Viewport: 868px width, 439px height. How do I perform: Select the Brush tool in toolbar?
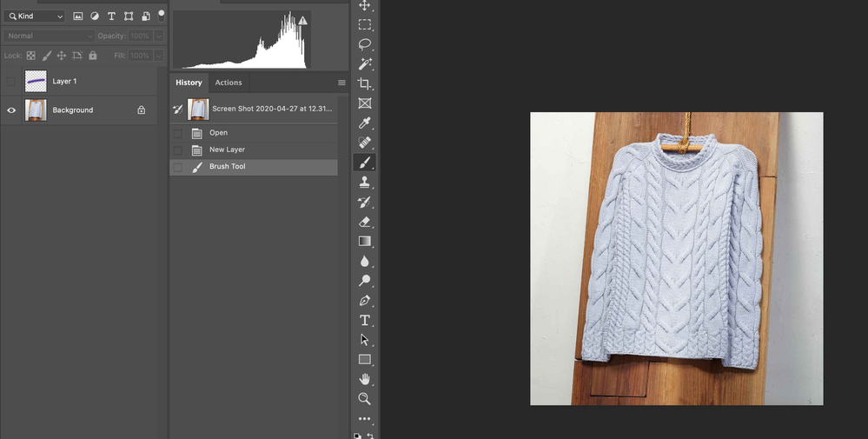364,163
